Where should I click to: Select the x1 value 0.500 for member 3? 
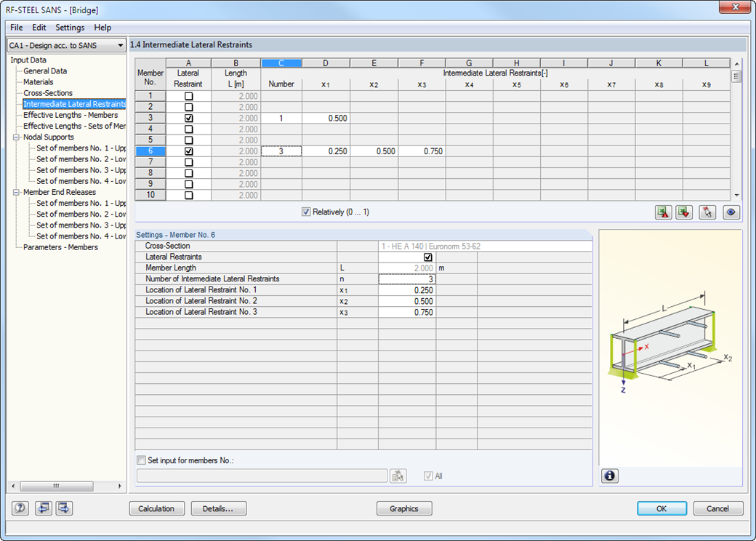(326, 118)
